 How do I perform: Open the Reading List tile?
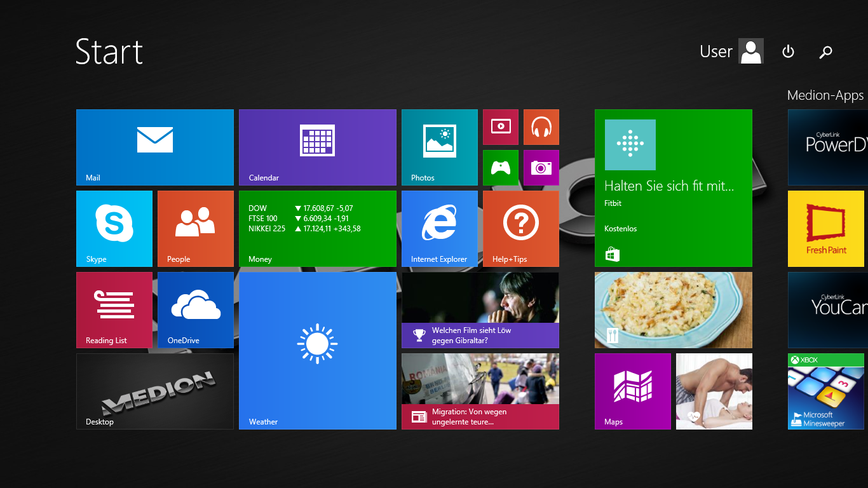(114, 310)
